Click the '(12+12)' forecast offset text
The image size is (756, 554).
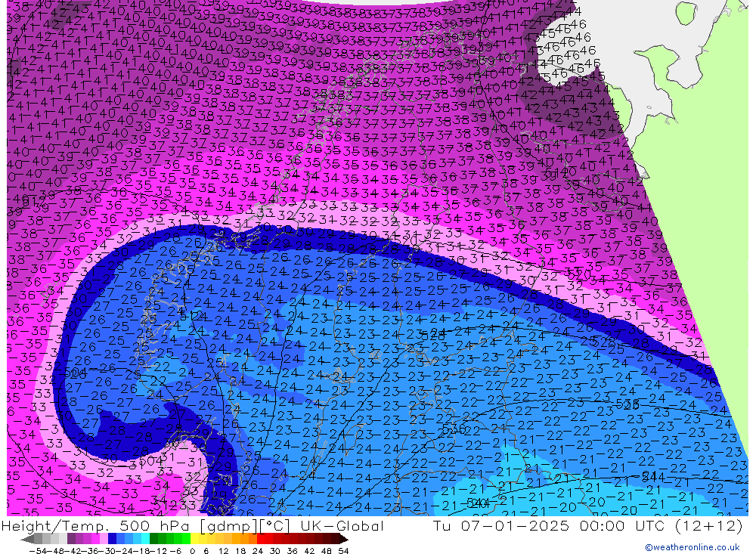(x=708, y=525)
